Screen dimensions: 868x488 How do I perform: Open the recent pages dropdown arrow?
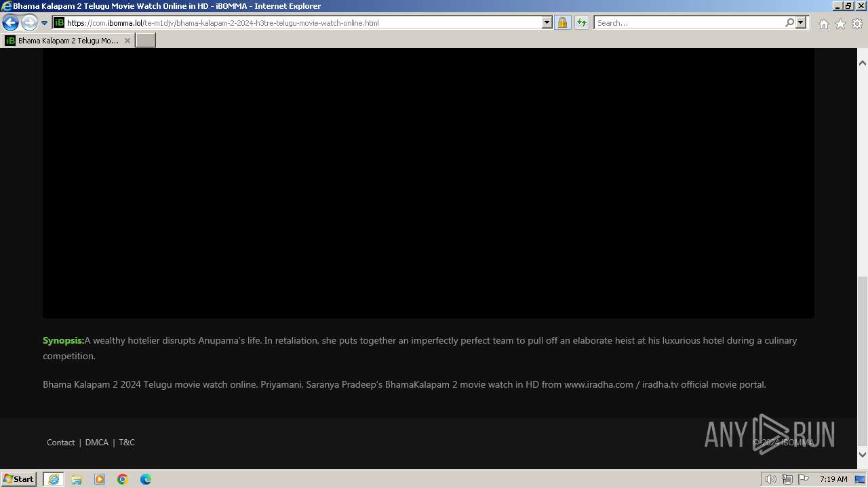click(45, 22)
